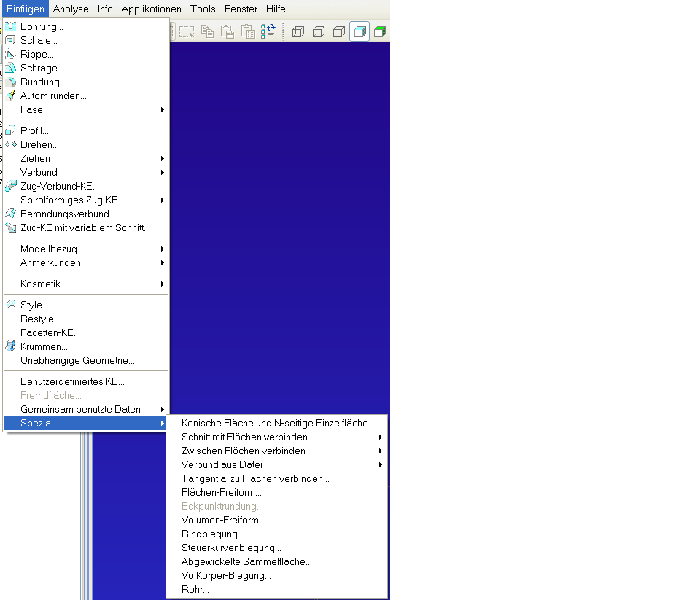This screenshot has height=600, width=700.
Task: Switch to hidden line display mode
Action: [x=319, y=31]
